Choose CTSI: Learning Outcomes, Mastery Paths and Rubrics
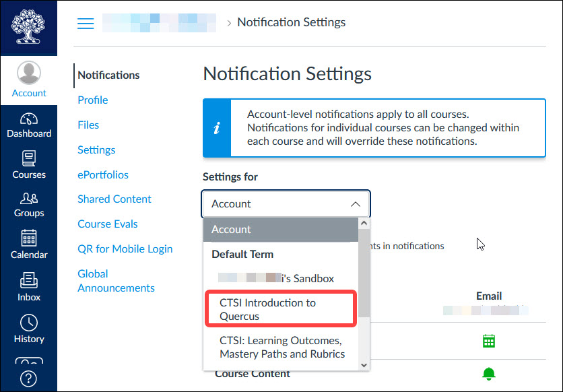The width and height of the screenshot is (563, 392). coord(281,347)
